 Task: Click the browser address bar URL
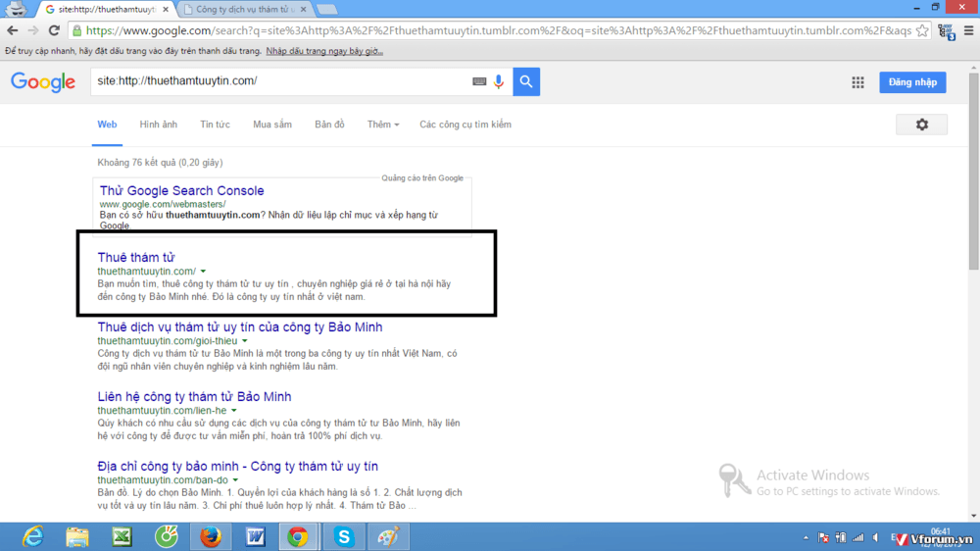coord(498,30)
